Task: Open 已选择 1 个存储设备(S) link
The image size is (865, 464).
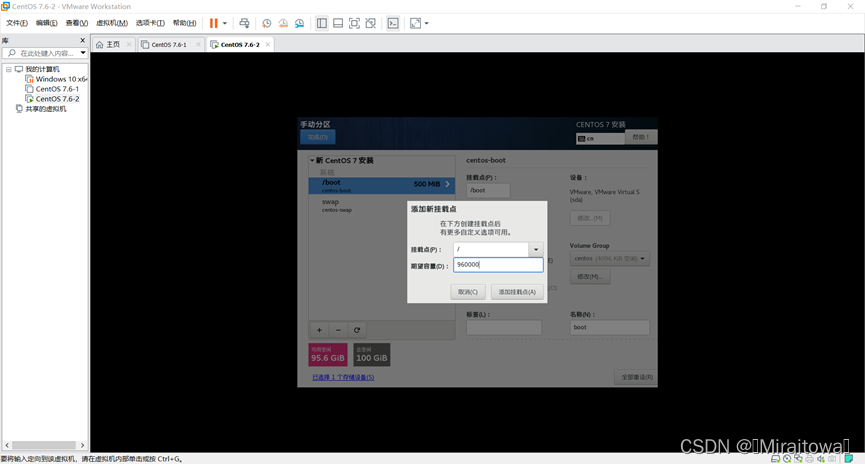Action: tap(343, 377)
